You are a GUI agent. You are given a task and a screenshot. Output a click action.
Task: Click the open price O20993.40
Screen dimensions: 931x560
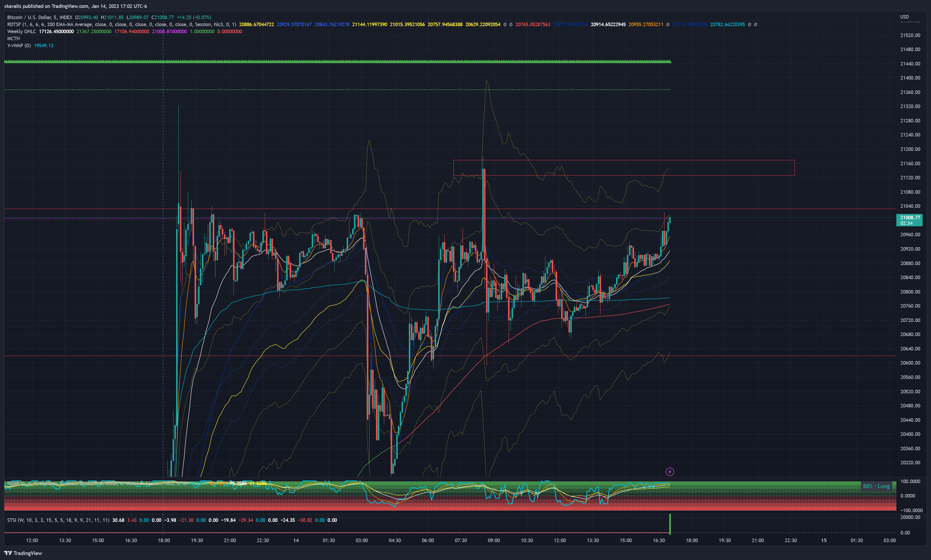86,17
